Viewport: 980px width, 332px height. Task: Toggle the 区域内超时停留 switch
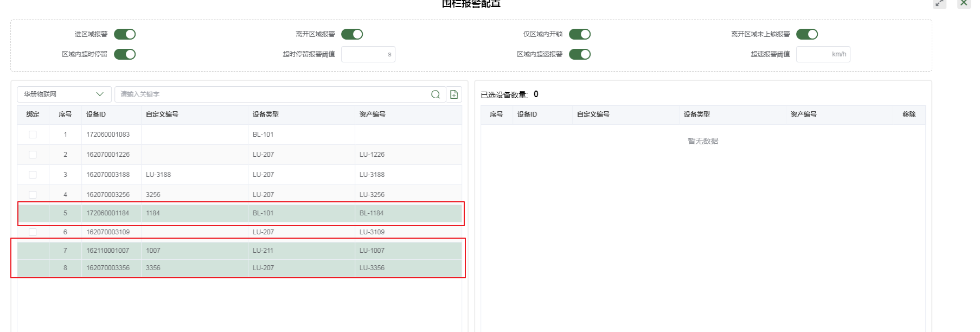point(125,54)
